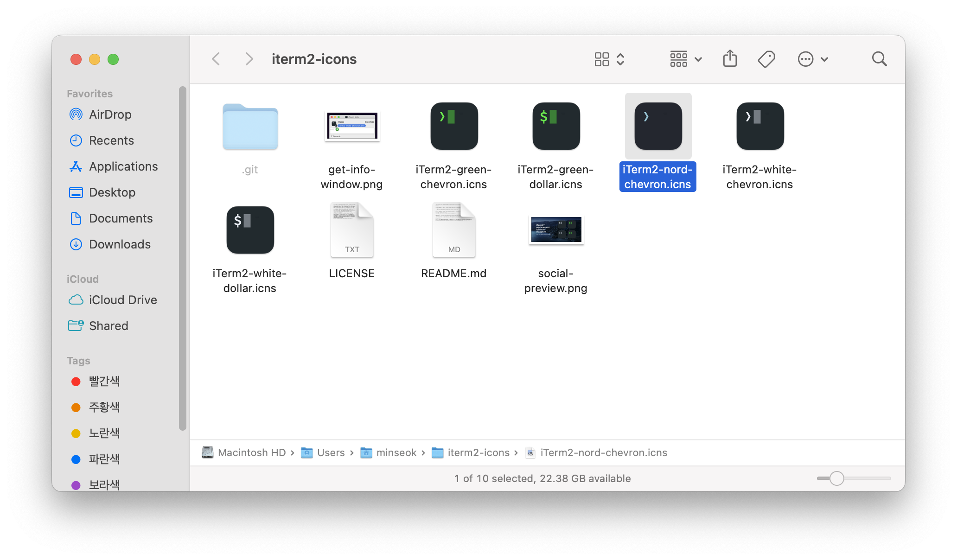The image size is (957, 560).
Task: Click the Favorites section header
Action: (90, 94)
